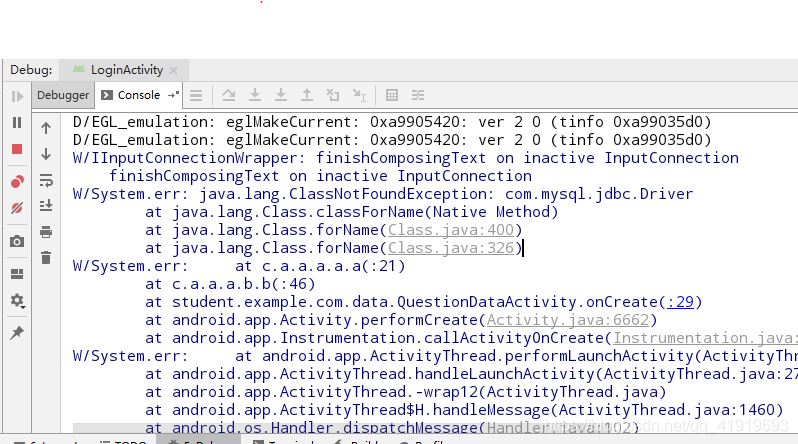The height and width of the screenshot is (444, 798).
Task: Clear all console output
Action: [46, 258]
